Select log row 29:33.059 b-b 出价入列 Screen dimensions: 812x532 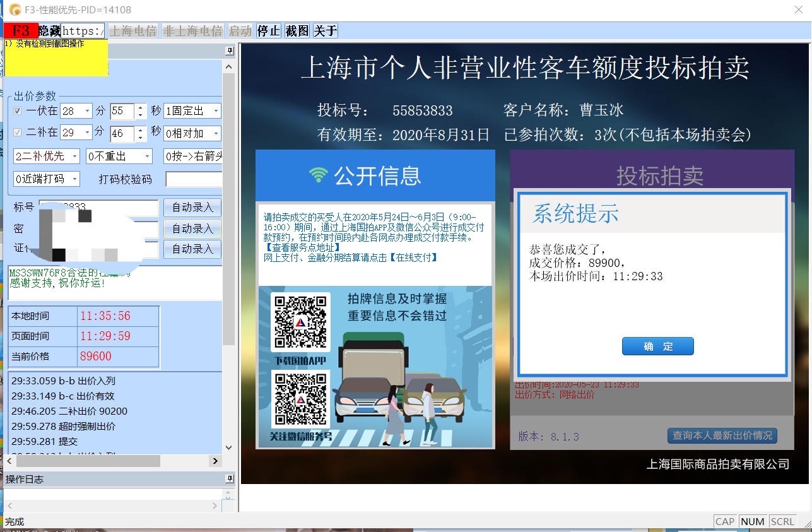[63, 381]
